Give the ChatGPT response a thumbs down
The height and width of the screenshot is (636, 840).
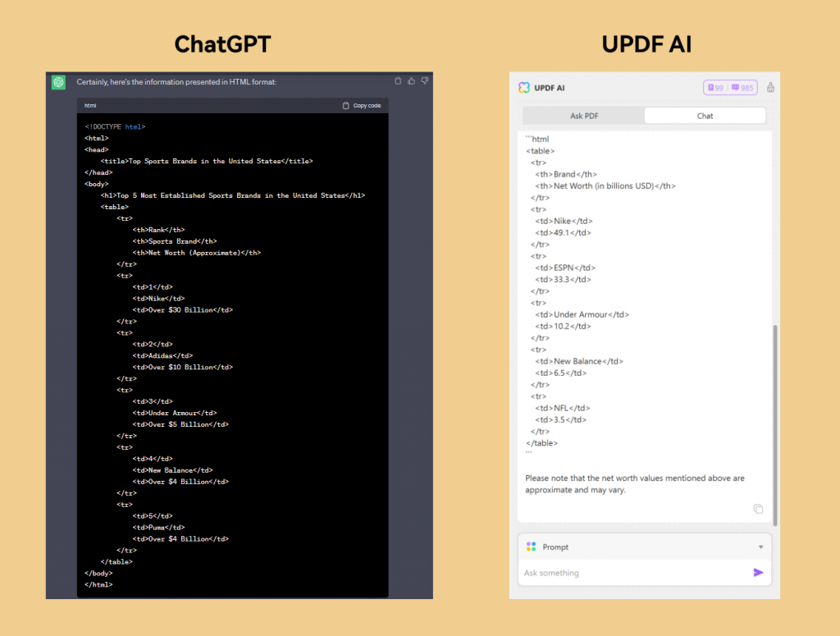pyautogui.click(x=425, y=81)
